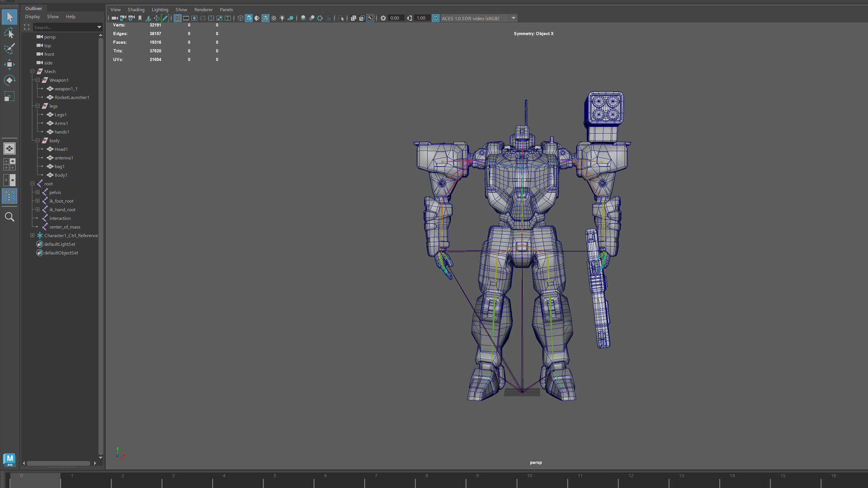Open the Lighting panel menu
Viewport: 868px width, 488px height.
coord(160,9)
